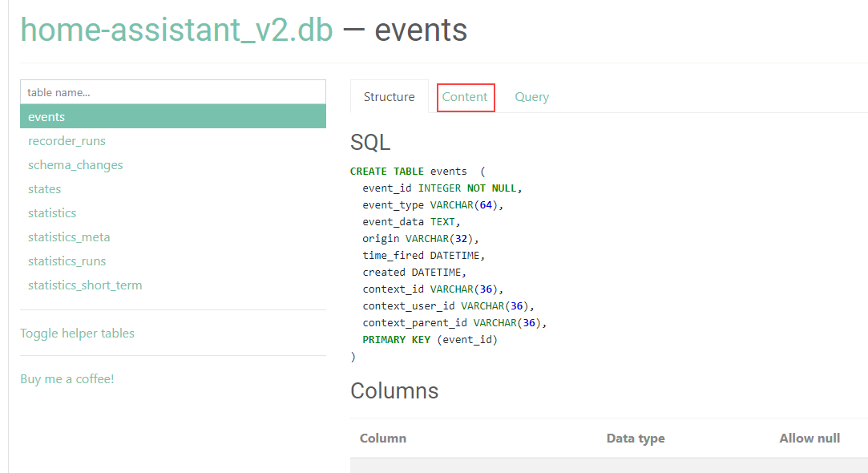The width and height of the screenshot is (868, 473).
Task: Click inside the table name filter field
Action: click(173, 91)
